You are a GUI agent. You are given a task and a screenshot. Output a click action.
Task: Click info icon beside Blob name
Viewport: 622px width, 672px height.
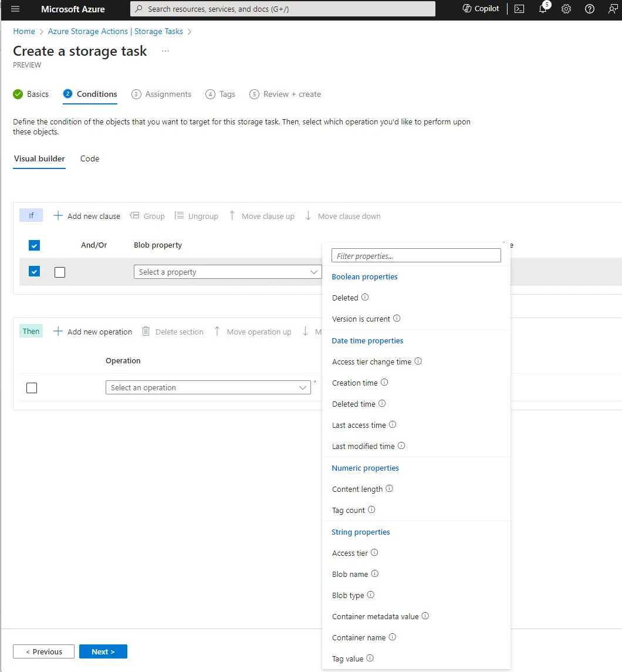point(375,573)
